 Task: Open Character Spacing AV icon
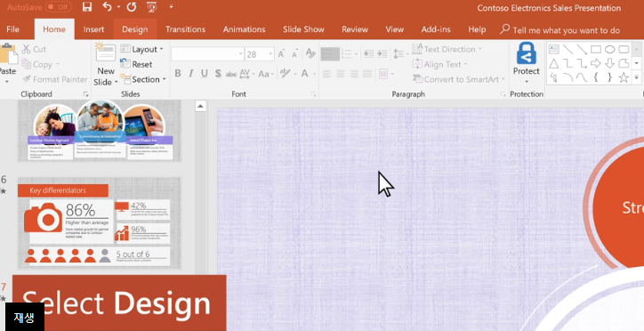(245, 74)
